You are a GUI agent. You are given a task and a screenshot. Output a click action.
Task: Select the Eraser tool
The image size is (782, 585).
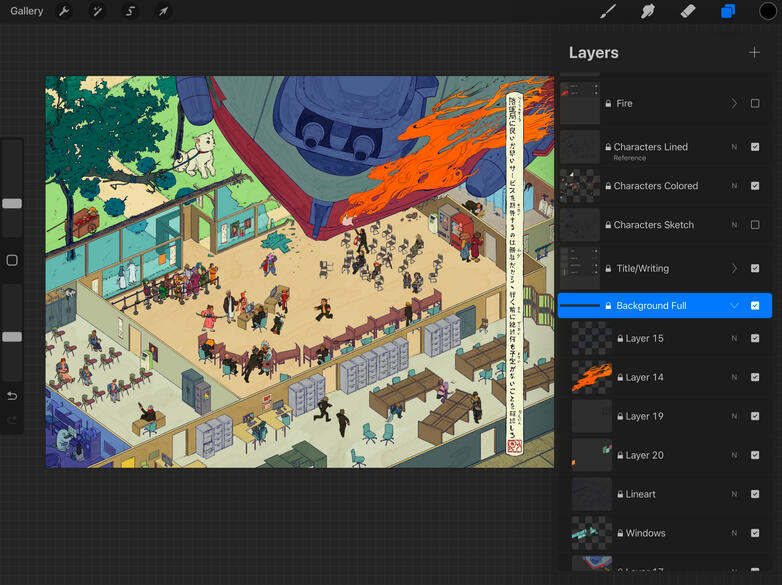687,11
